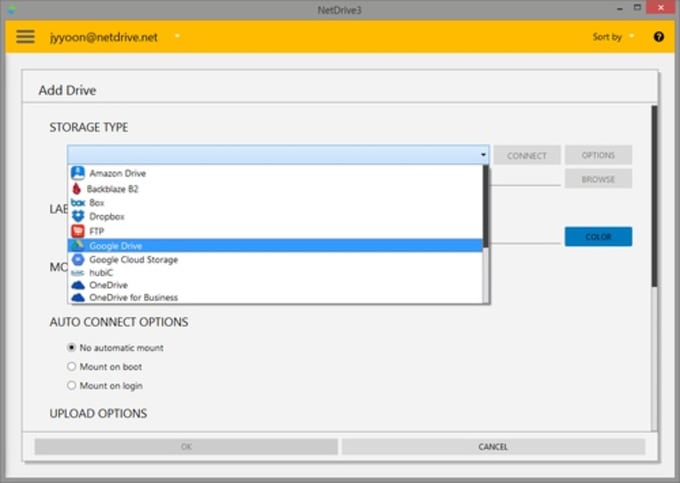Open the help question mark icon
The height and width of the screenshot is (483, 680).
coord(658,37)
